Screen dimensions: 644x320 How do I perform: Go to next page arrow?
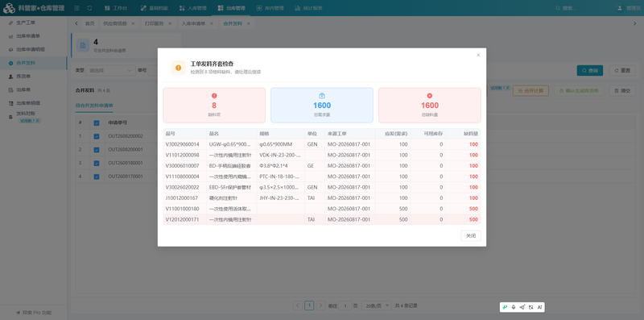click(x=321, y=305)
